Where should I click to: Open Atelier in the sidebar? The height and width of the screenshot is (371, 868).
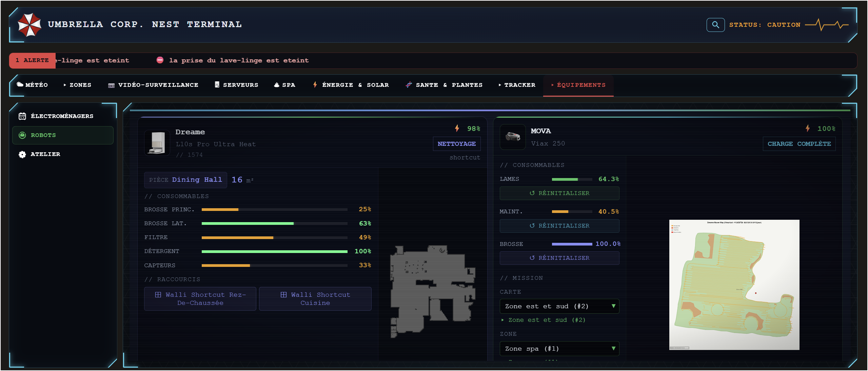point(63,154)
